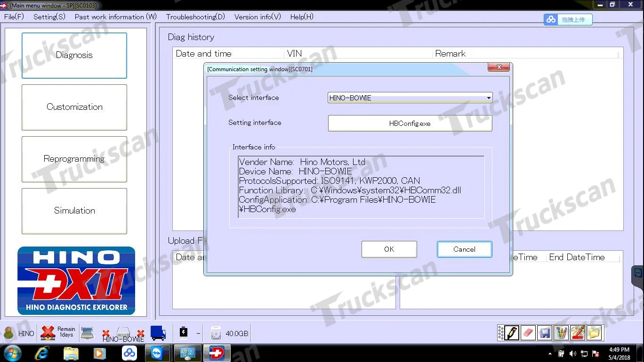644x362 pixels.
Task: Open the Windows Start menu
Action: coord(12,353)
